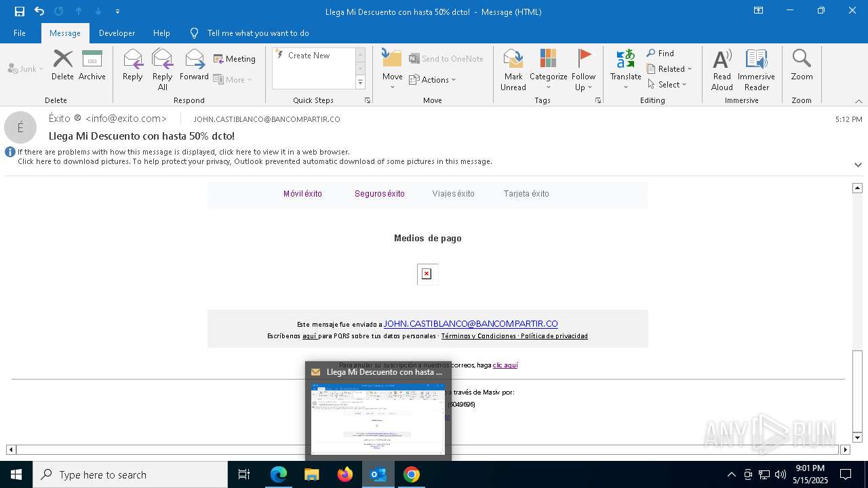Launch Firefox from the taskbar
The image size is (868, 488).
(x=345, y=474)
